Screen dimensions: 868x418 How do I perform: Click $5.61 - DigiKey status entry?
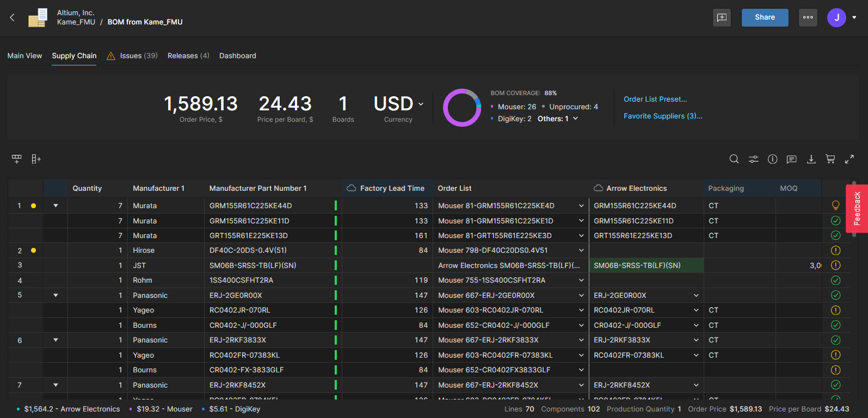point(231,409)
